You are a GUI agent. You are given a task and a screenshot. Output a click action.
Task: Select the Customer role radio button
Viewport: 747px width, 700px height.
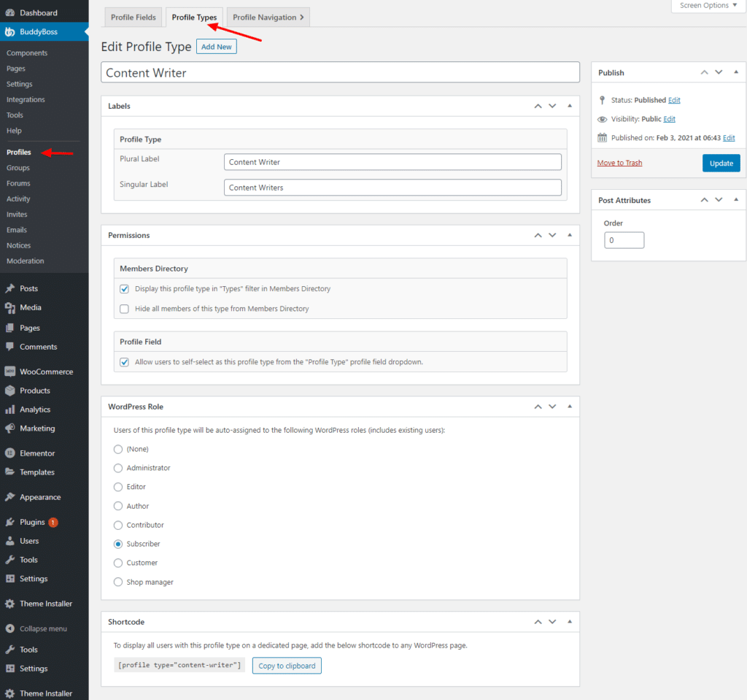pyautogui.click(x=118, y=564)
